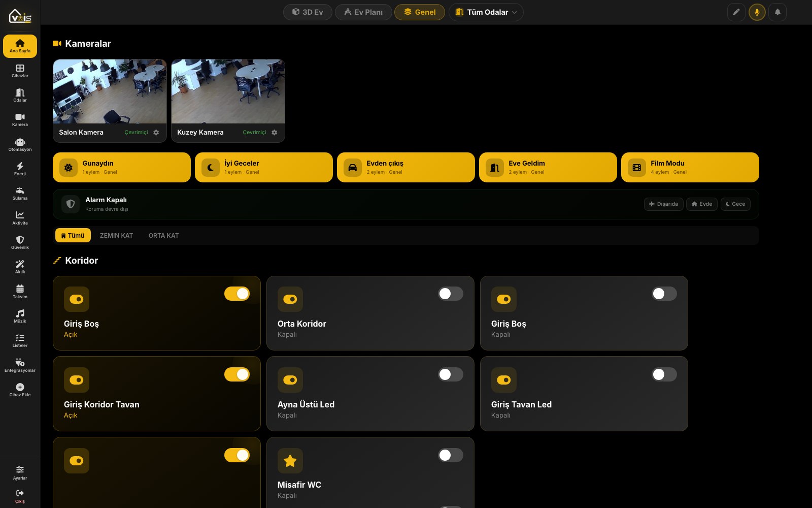
Task: Open Ayarlar settings in the sidebar
Action: (x=20, y=472)
